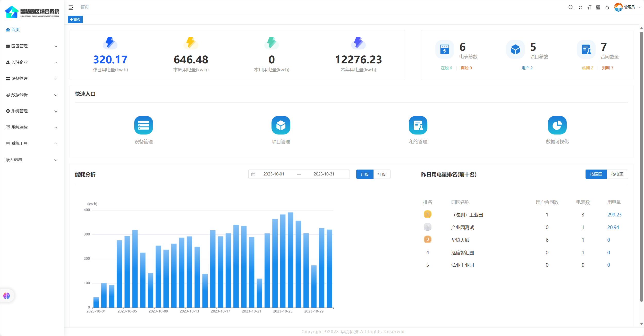Screen dimensions: 644x336
Task: Expand the 系统工具 sidebar menu
Action: [32, 144]
